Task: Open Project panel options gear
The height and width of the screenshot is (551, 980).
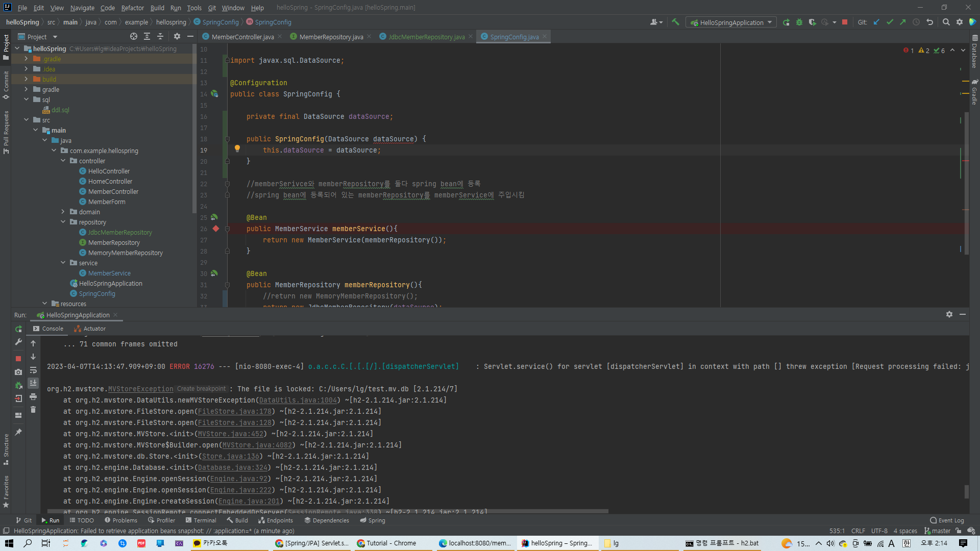Action: click(x=177, y=36)
